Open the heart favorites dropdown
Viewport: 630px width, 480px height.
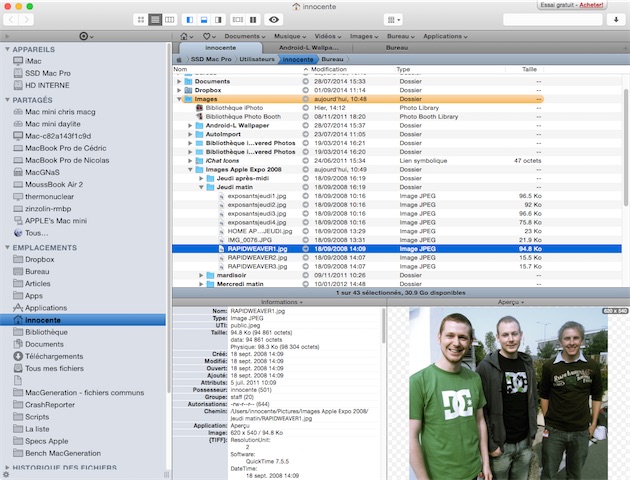pyautogui.click(x=209, y=36)
